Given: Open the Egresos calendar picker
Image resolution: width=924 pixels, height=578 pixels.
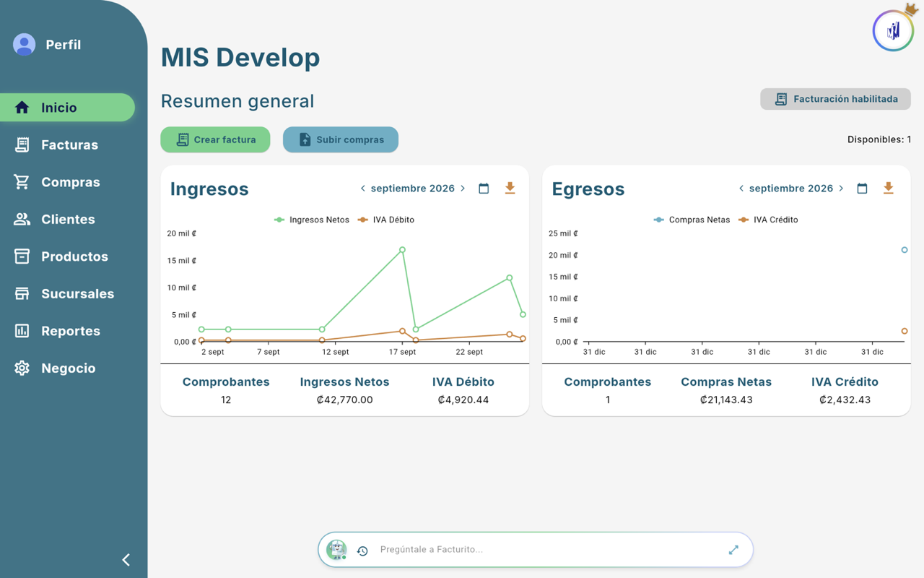Looking at the screenshot, I should tap(862, 189).
